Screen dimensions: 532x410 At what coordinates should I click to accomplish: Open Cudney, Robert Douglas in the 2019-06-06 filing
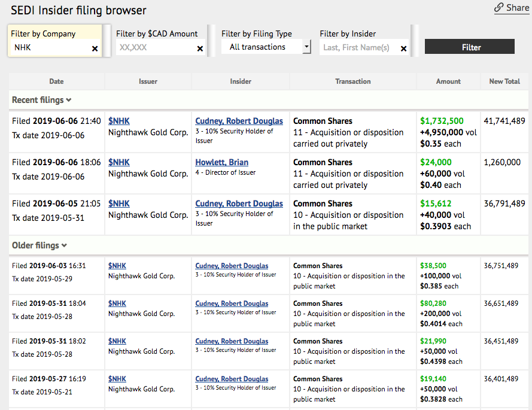pos(239,121)
